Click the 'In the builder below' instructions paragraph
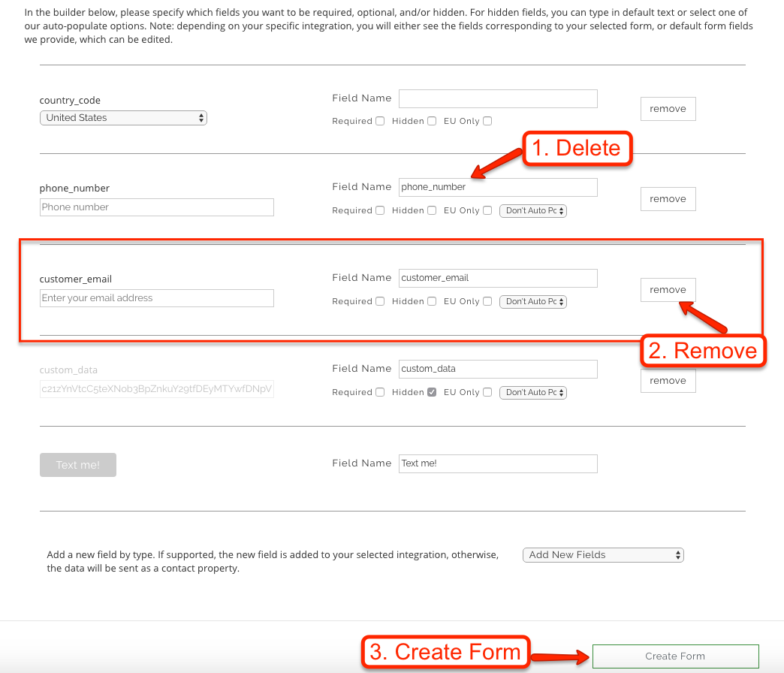The width and height of the screenshot is (784, 673). pos(389,26)
